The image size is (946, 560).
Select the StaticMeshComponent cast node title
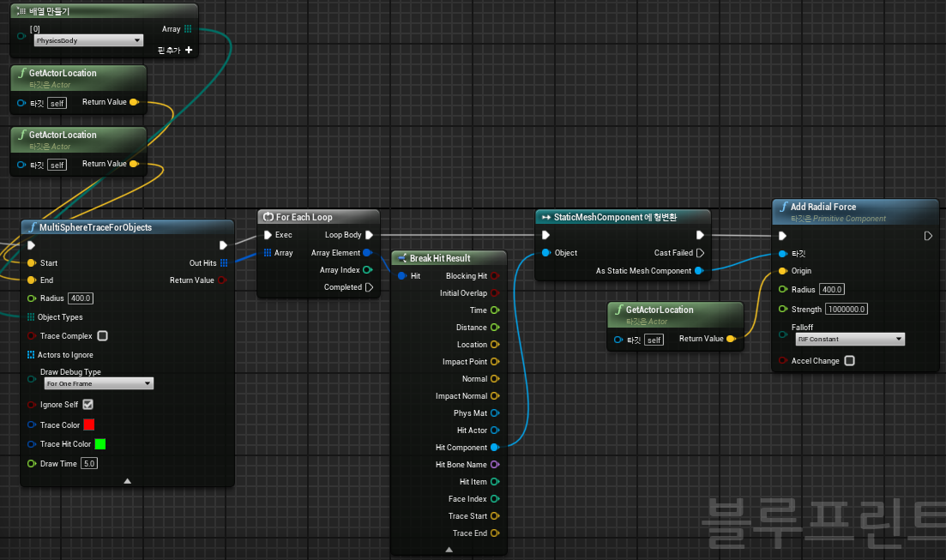point(616,217)
